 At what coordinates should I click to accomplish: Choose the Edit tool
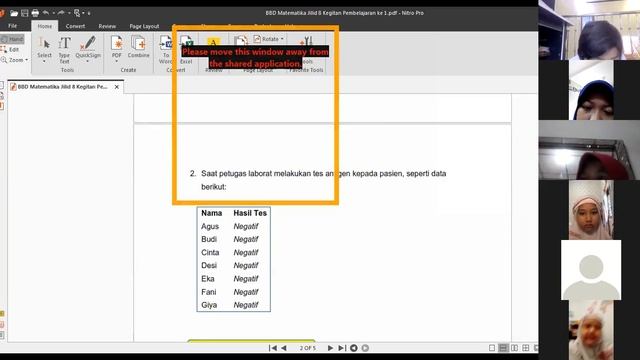tap(11, 49)
